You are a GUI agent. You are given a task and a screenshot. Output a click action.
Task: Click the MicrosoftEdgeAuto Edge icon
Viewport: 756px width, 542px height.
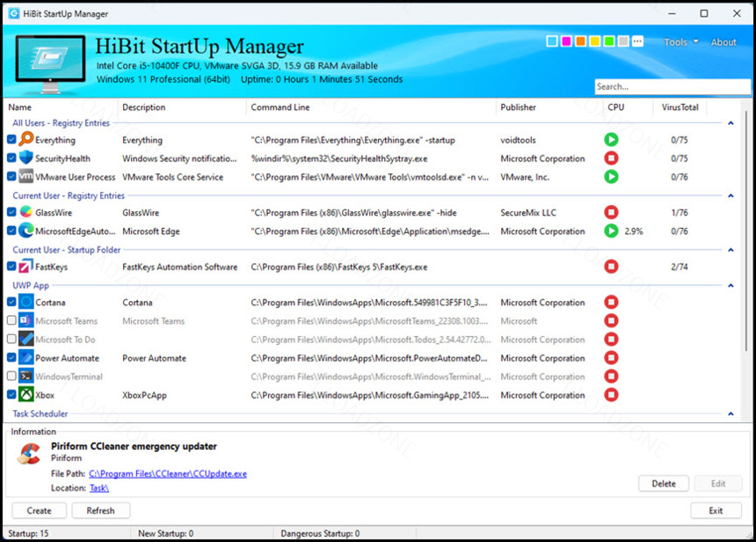pyautogui.click(x=26, y=231)
